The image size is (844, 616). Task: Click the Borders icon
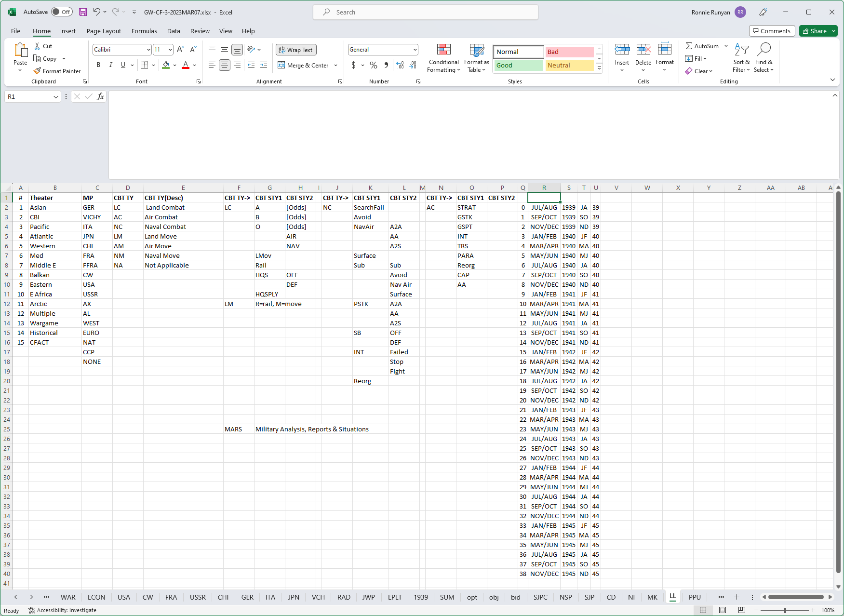(144, 65)
